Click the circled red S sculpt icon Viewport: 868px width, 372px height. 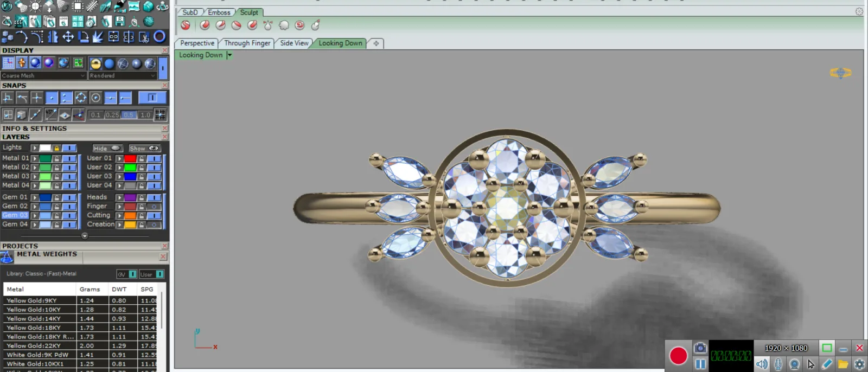(299, 25)
